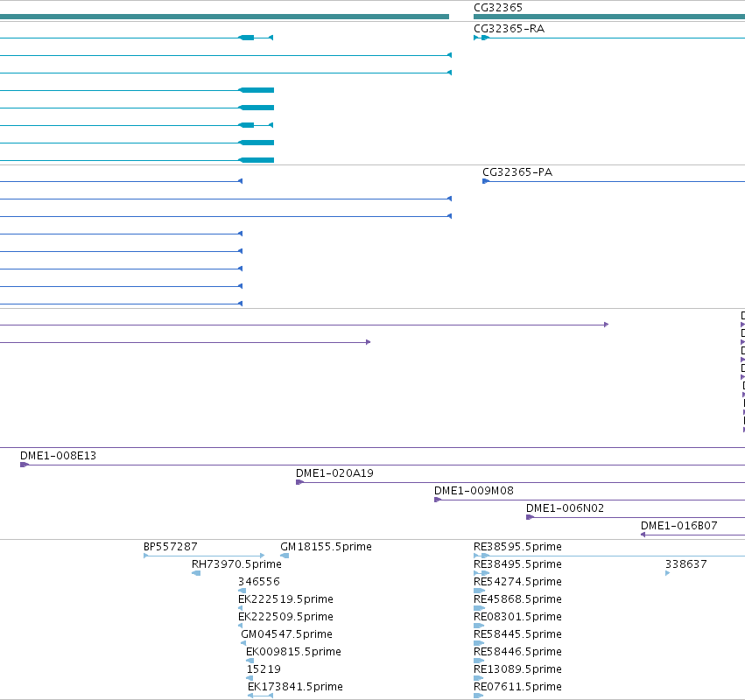Screen dimensions: 745x700
Task: Open the RE58446.5prime EST label
Action: [x=517, y=652]
